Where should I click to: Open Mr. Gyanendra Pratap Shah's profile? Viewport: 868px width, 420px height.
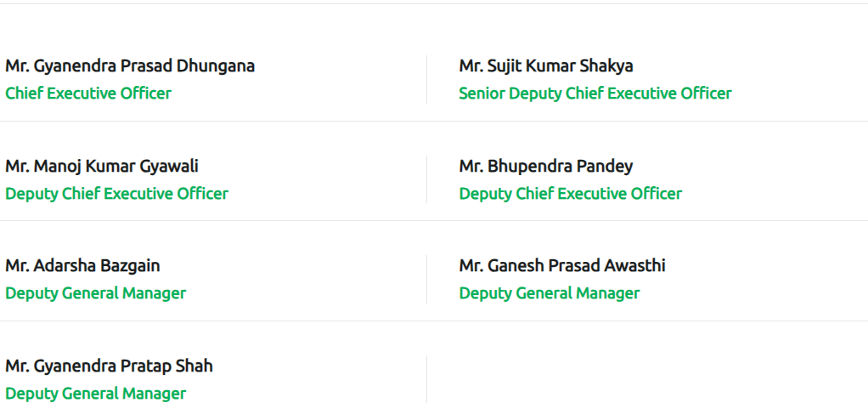[109, 366]
